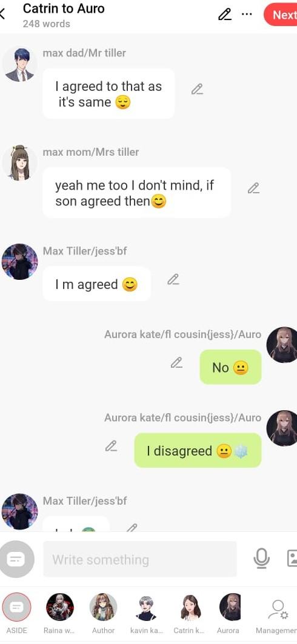
Task: Open the title edit pencil icon
Action: click(x=224, y=15)
